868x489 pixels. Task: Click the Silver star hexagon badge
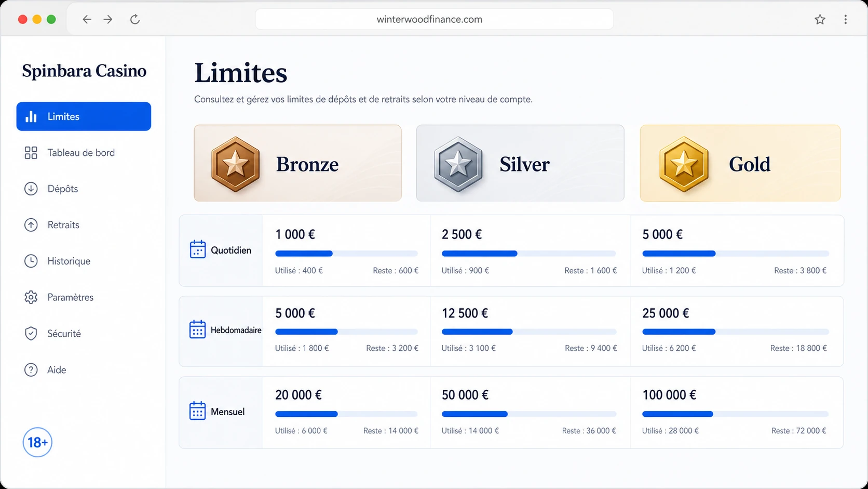[458, 164]
